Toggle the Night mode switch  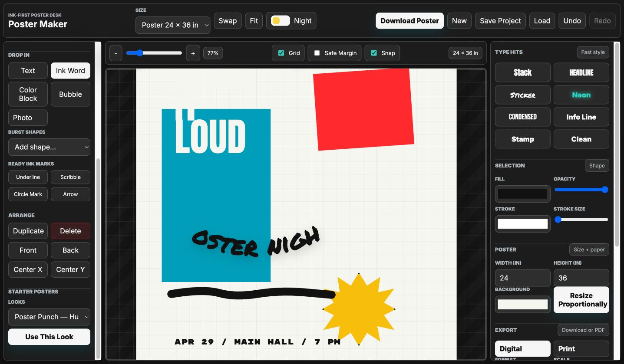click(281, 20)
